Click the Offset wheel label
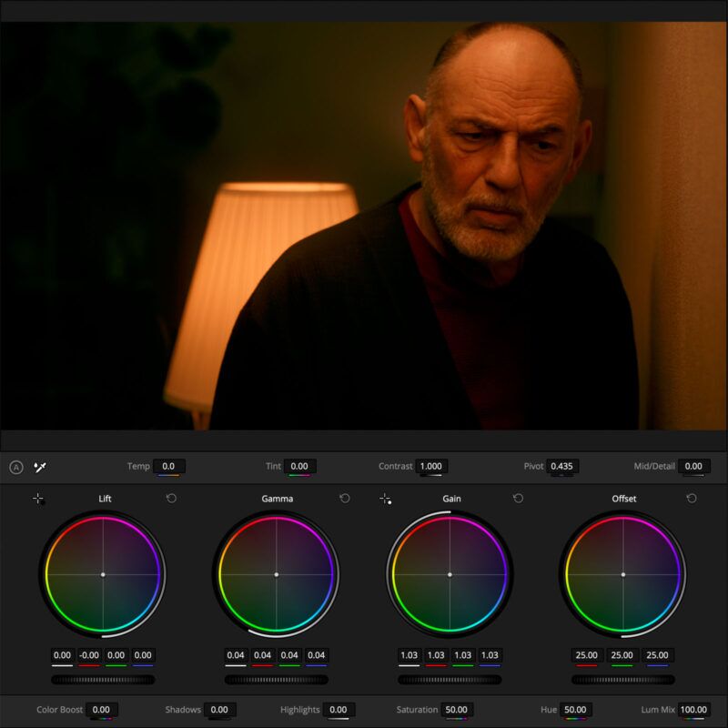728x728 pixels. (x=624, y=499)
